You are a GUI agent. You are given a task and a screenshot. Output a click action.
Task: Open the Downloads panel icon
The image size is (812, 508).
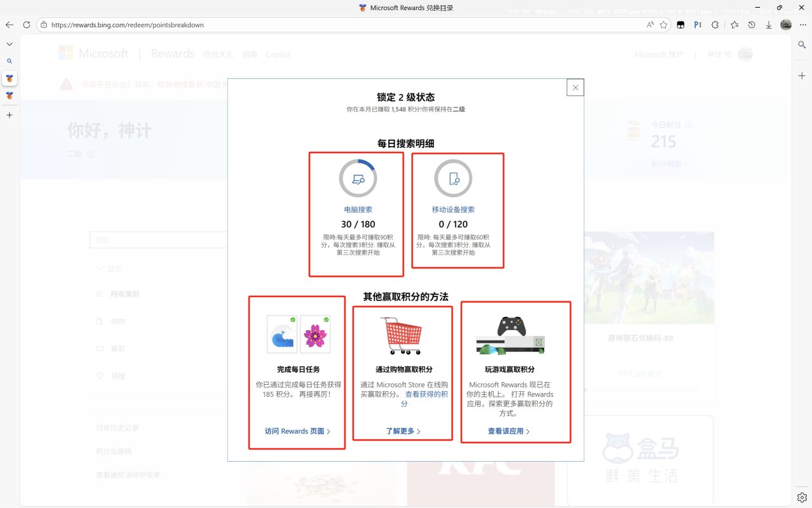coord(769,25)
